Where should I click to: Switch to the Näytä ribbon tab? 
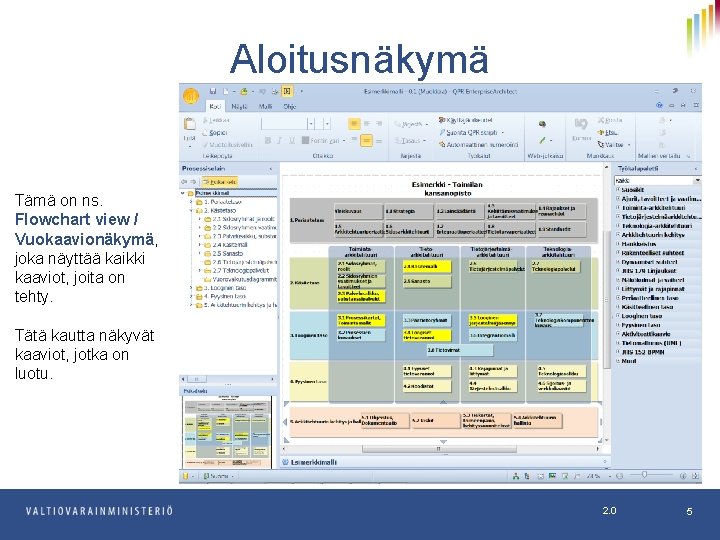tap(239, 107)
